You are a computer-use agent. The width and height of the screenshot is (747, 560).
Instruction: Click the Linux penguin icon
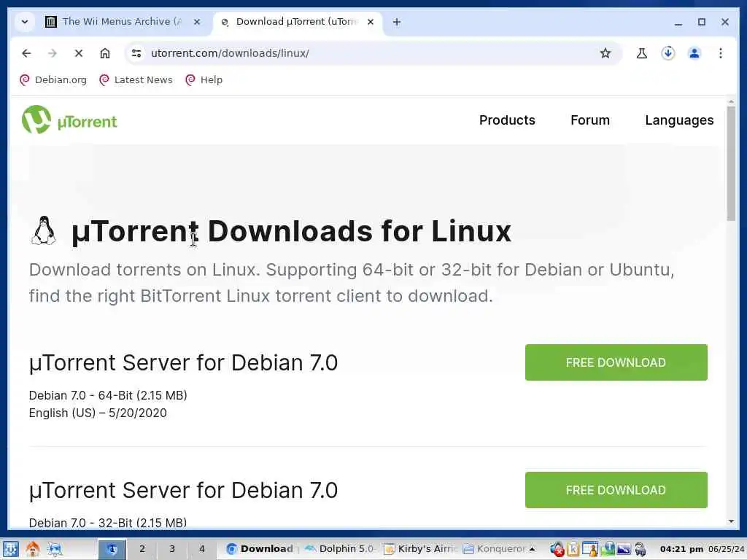pyautogui.click(x=43, y=231)
